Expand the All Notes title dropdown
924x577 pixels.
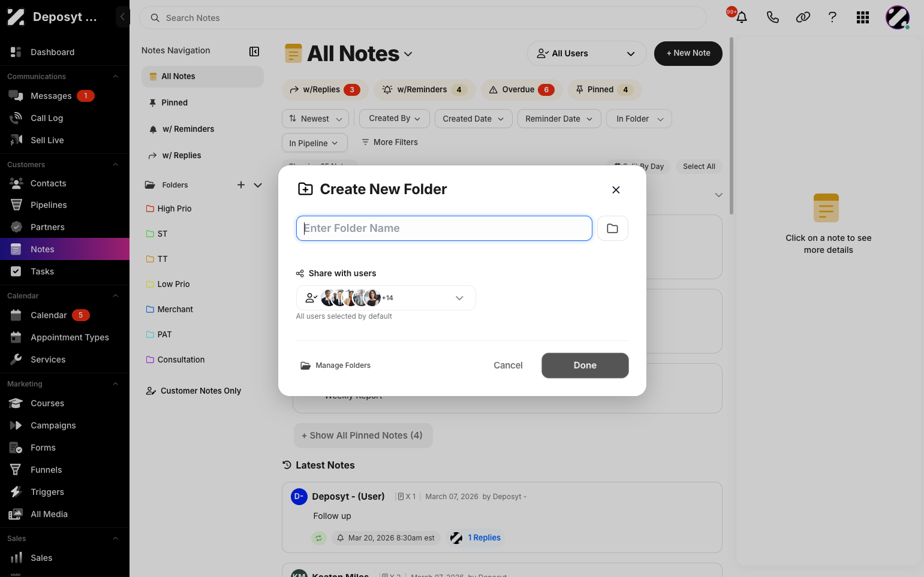(x=408, y=54)
